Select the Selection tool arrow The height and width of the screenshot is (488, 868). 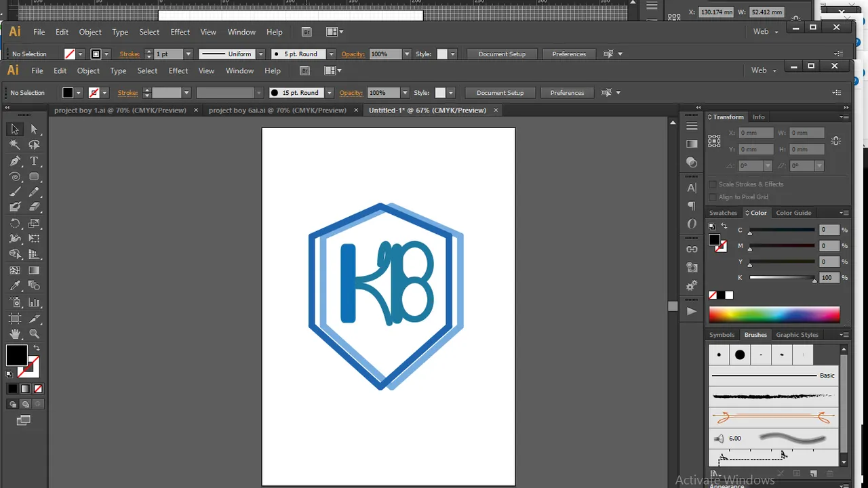pyautogui.click(x=15, y=129)
